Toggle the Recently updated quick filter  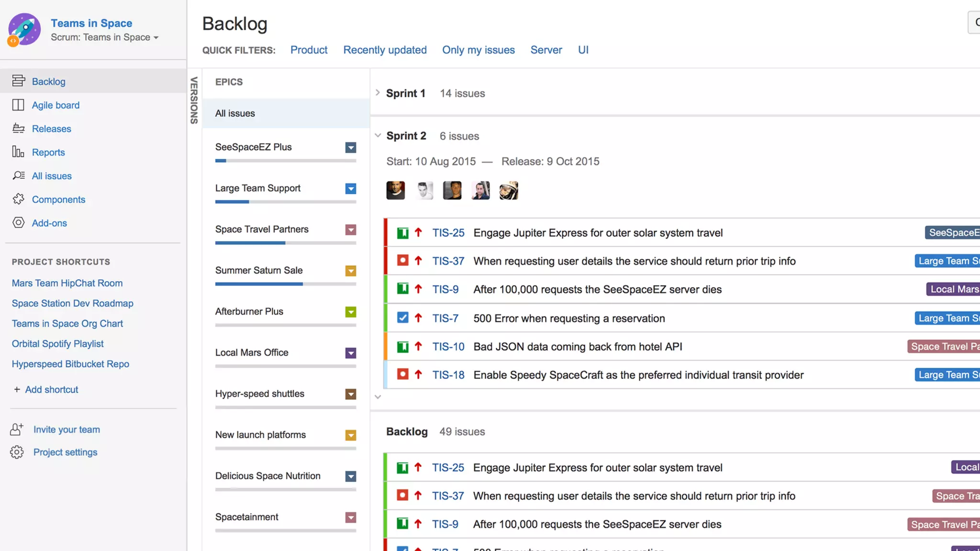[x=385, y=50]
